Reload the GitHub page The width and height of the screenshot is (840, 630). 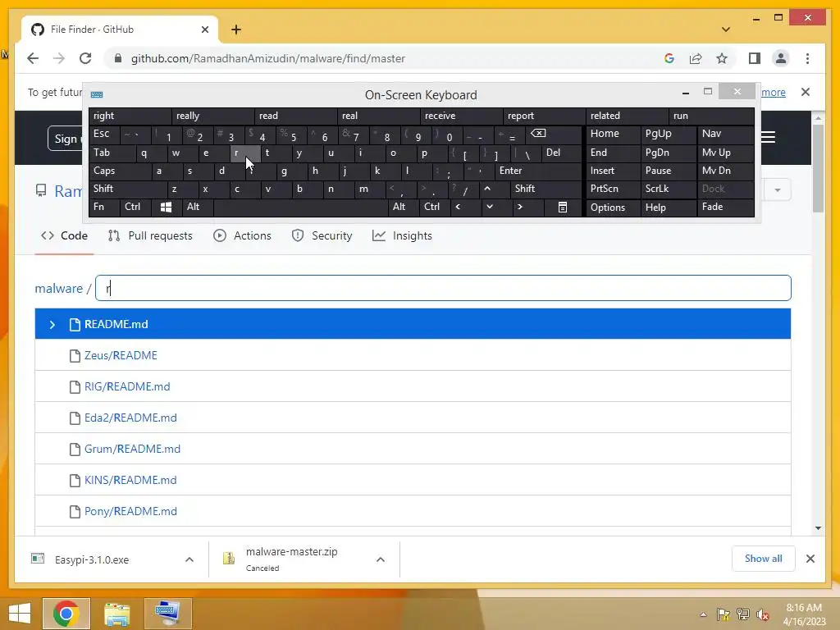(85, 58)
